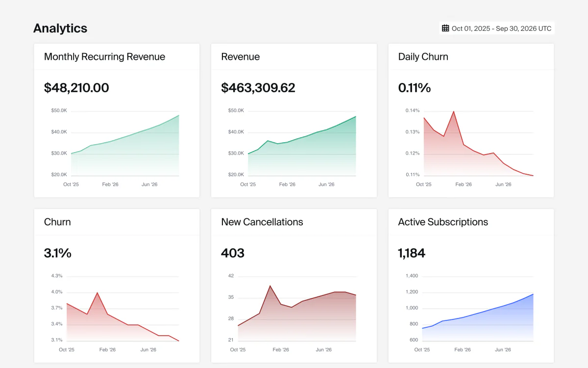The height and width of the screenshot is (368, 588).
Task: Click the 600 axis label in Active Subscriptions
Action: tap(414, 340)
